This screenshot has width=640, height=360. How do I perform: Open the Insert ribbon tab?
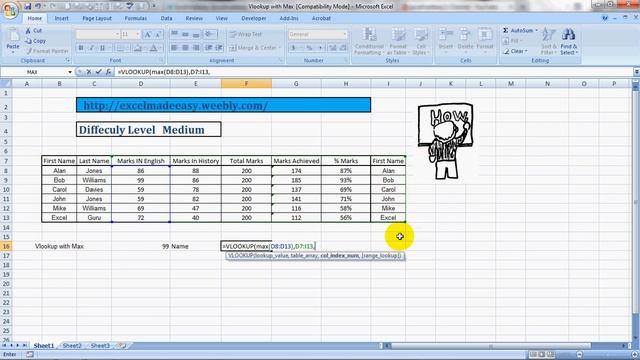click(x=62, y=18)
